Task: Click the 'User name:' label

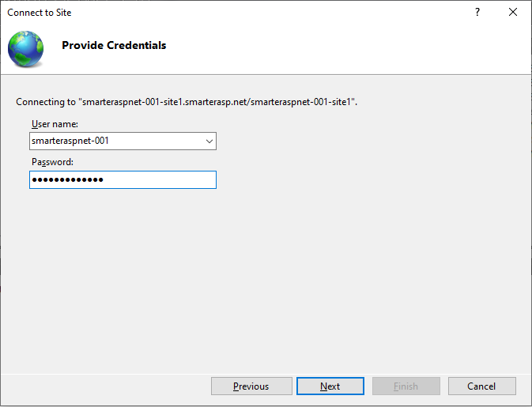Action: (x=55, y=124)
